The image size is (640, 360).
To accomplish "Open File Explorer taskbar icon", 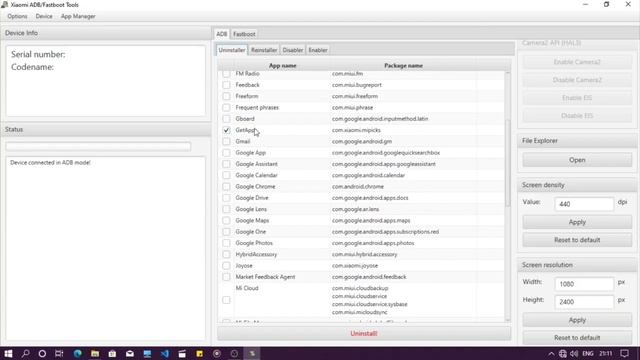I will (x=95, y=353).
